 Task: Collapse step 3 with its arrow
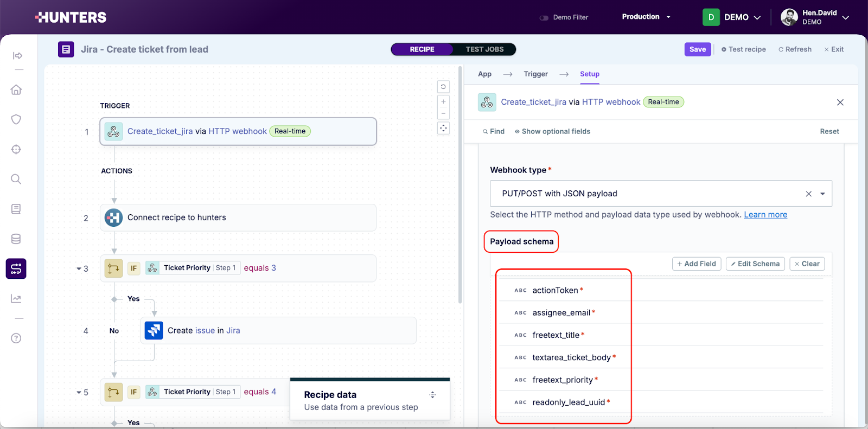79,268
